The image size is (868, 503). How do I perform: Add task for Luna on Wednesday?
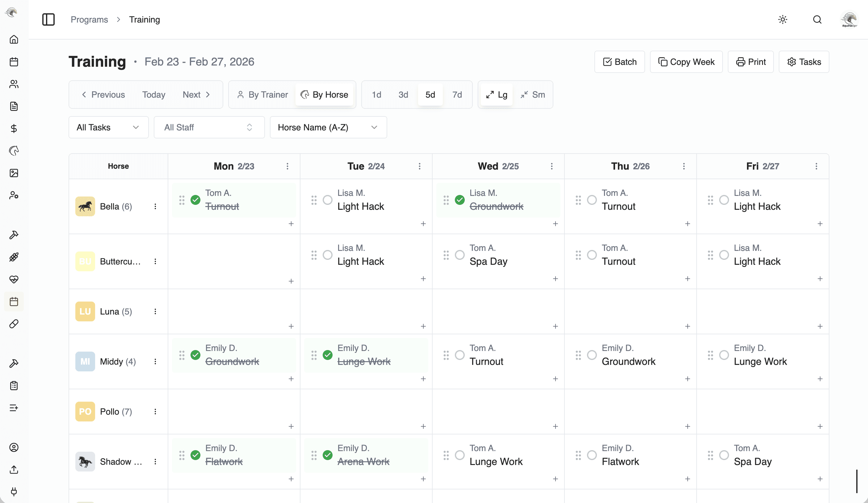click(x=555, y=326)
